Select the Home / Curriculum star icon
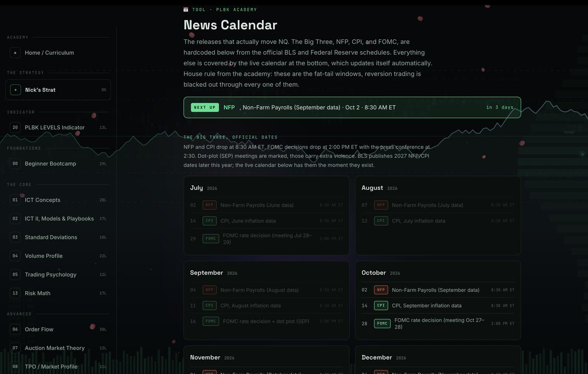The image size is (588, 374). [x=15, y=53]
